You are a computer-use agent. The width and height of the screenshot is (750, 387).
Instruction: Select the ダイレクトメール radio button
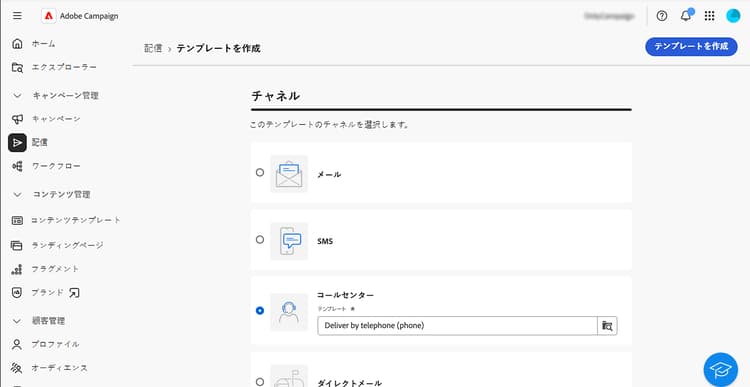click(x=260, y=382)
